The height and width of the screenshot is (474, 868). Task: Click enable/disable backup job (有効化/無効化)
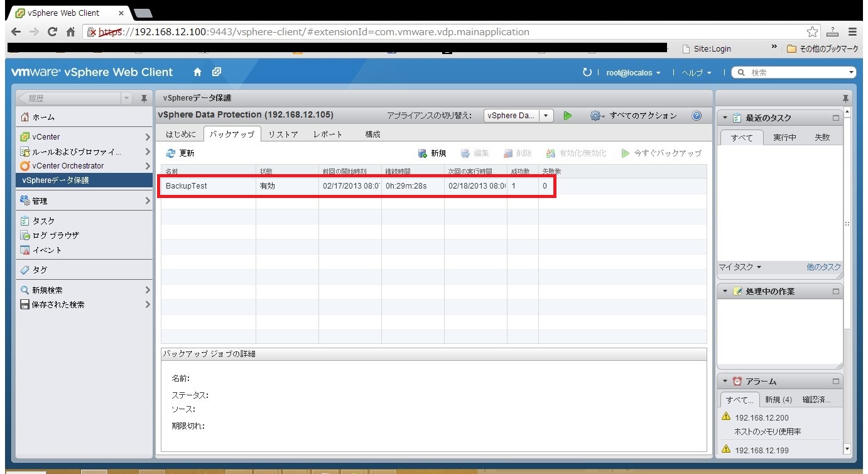[576, 153]
